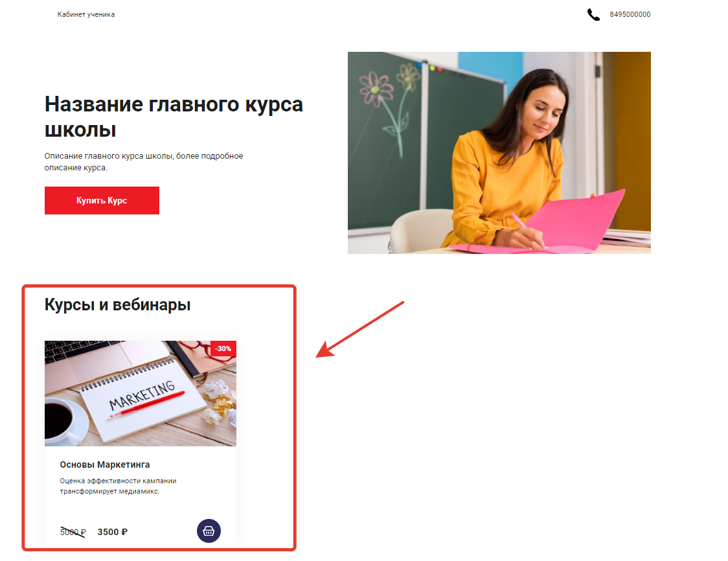The image size is (728, 561).
Task: Click the crossed-out 5000 ₽ old price
Action: (73, 532)
